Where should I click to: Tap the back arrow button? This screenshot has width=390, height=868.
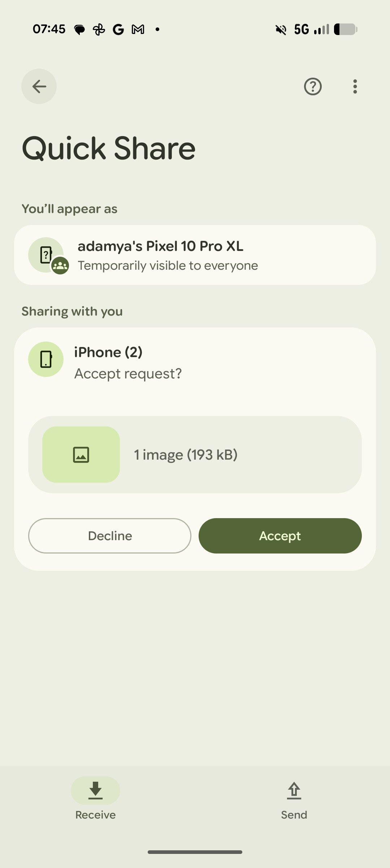click(x=39, y=86)
